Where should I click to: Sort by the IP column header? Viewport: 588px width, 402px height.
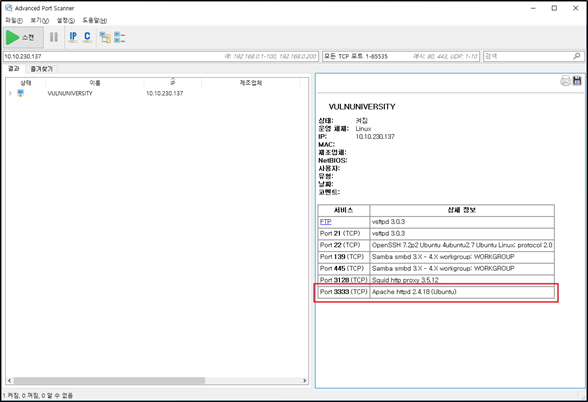tap(172, 83)
